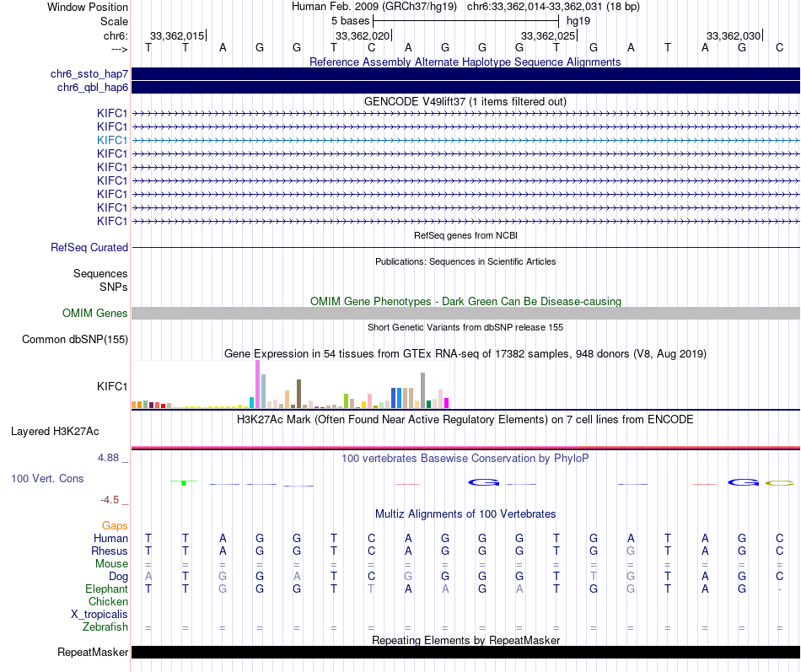Click the Window Position label
This screenshot has height=672, width=801.
coord(88,7)
